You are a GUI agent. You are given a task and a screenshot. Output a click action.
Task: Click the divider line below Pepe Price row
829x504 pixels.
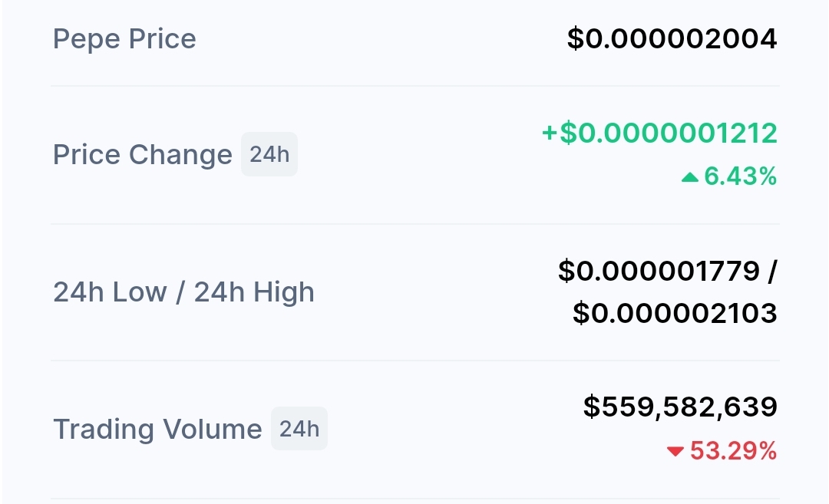pos(414,86)
